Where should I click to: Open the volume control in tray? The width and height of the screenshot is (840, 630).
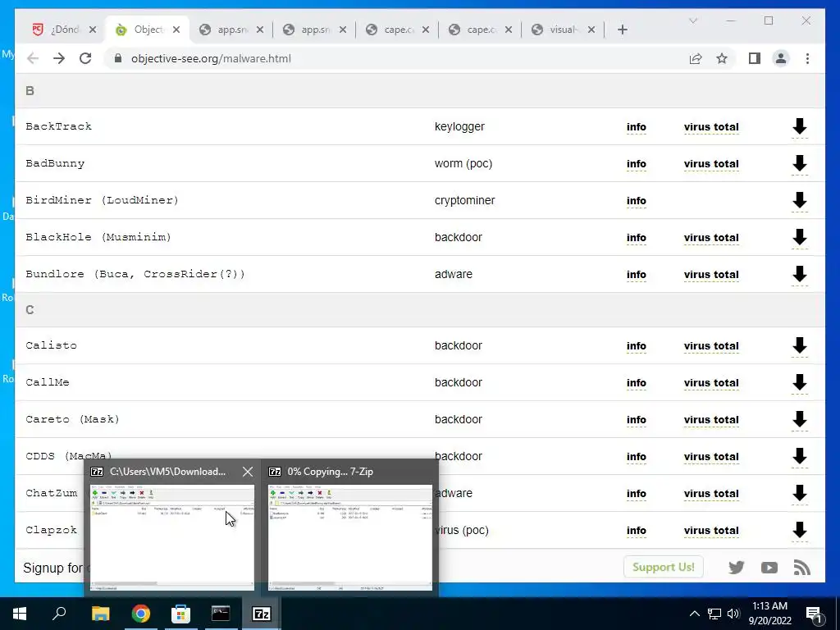(x=733, y=614)
